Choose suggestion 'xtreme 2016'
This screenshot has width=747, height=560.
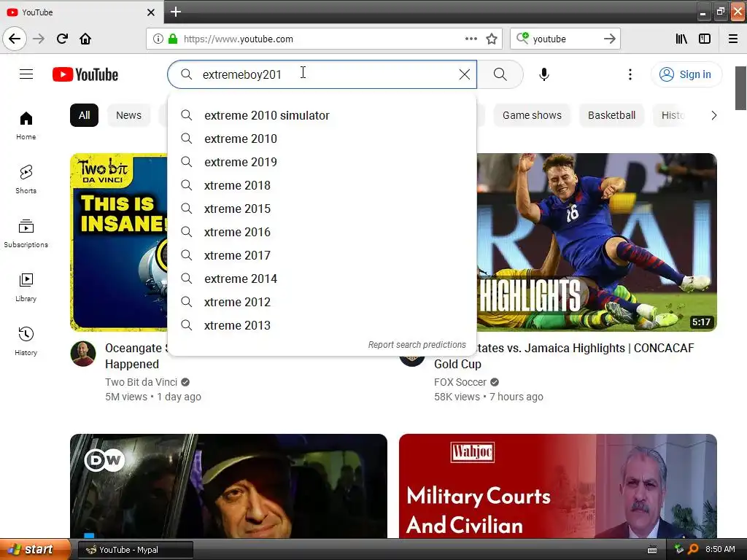[x=322, y=232]
